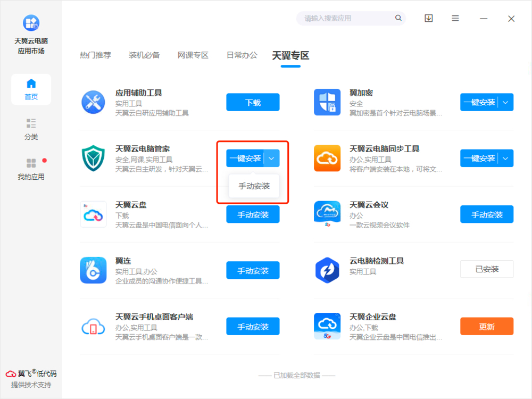Close the app market window
532x399 pixels.
pyautogui.click(x=511, y=18)
